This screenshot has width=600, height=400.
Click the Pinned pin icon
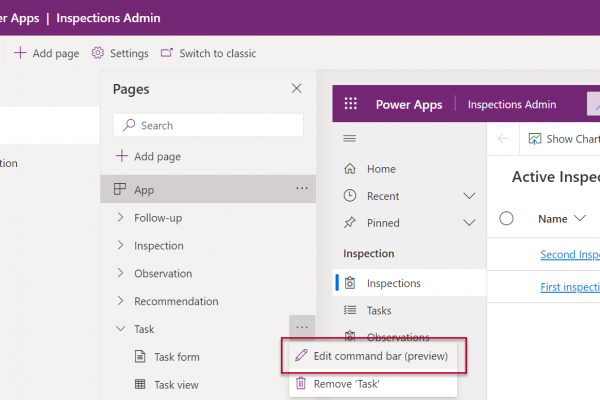(x=350, y=222)
